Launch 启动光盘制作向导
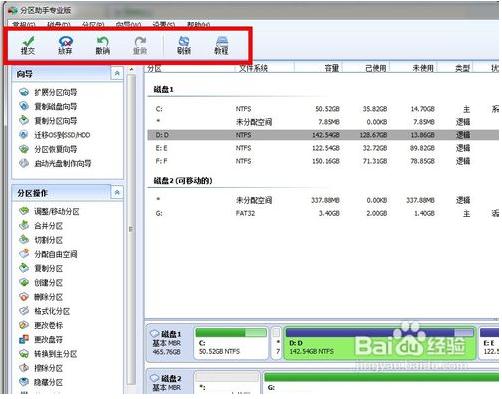This screenshot has width=502, height=399. [x=63, y=163]
